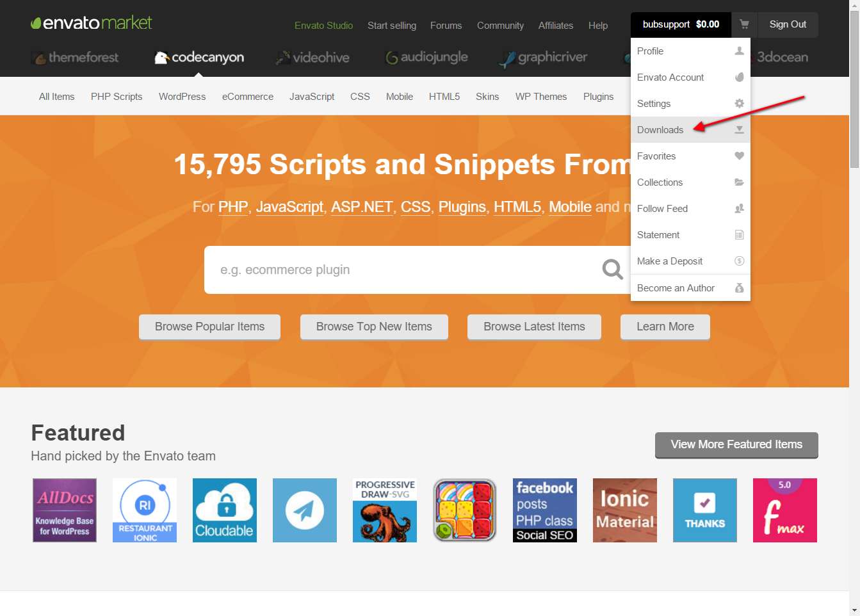Click the Learn More button

click(x=665, y=327)
